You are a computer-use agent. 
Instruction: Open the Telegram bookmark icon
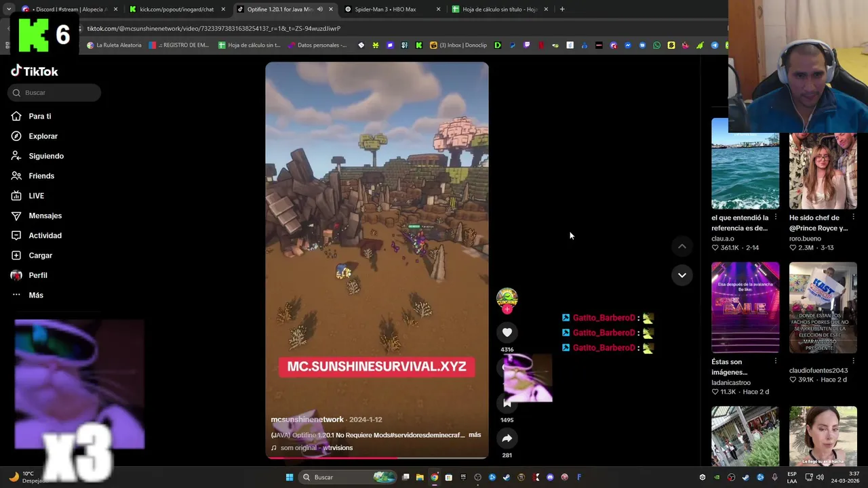point(714,45)
